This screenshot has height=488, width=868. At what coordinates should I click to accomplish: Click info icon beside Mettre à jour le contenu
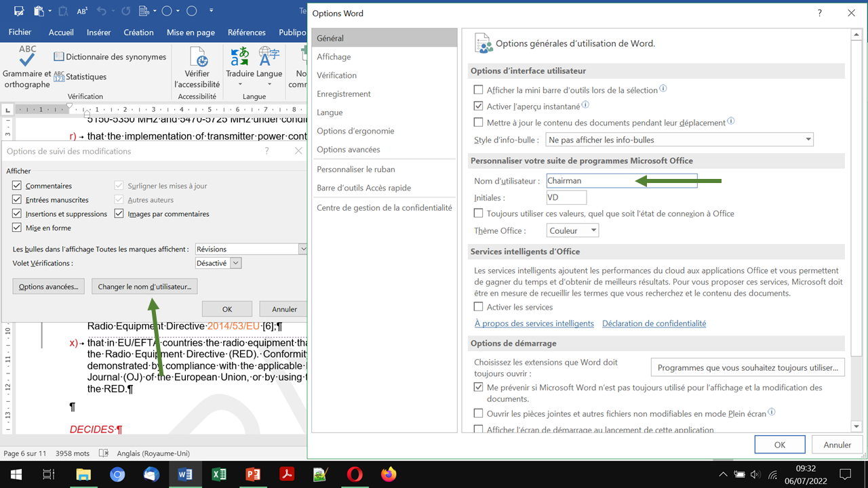pos(731,121)
